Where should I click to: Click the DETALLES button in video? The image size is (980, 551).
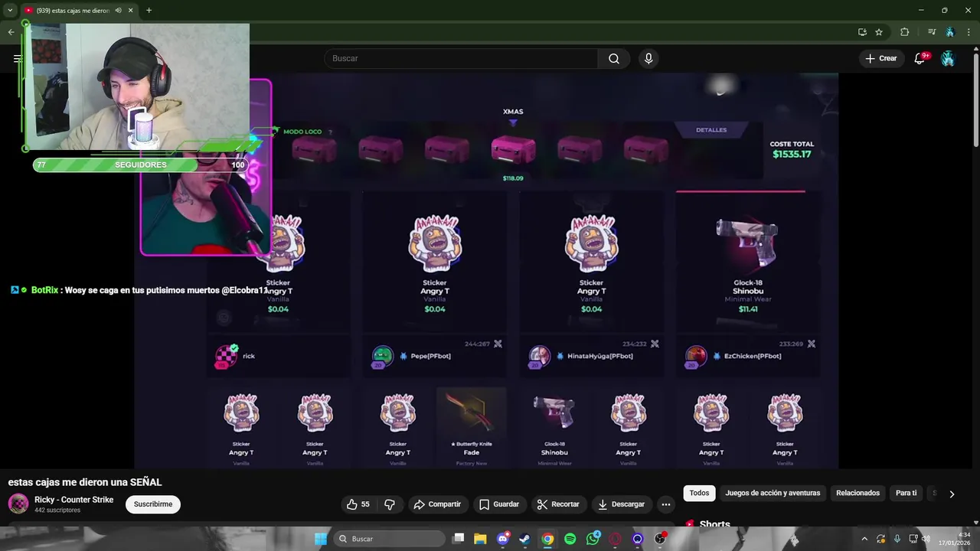711,130
